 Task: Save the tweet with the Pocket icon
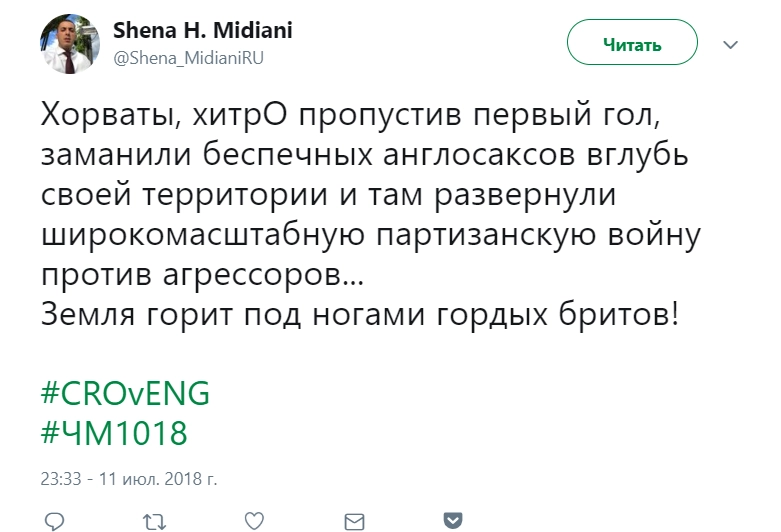(453, 520)
